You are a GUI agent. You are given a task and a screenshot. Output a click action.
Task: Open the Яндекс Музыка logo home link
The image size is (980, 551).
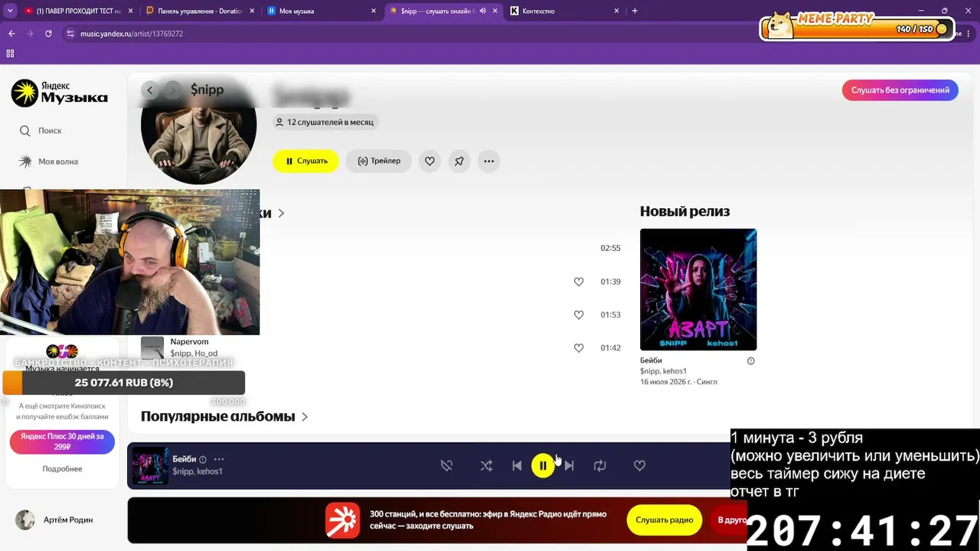coord(59,93)
